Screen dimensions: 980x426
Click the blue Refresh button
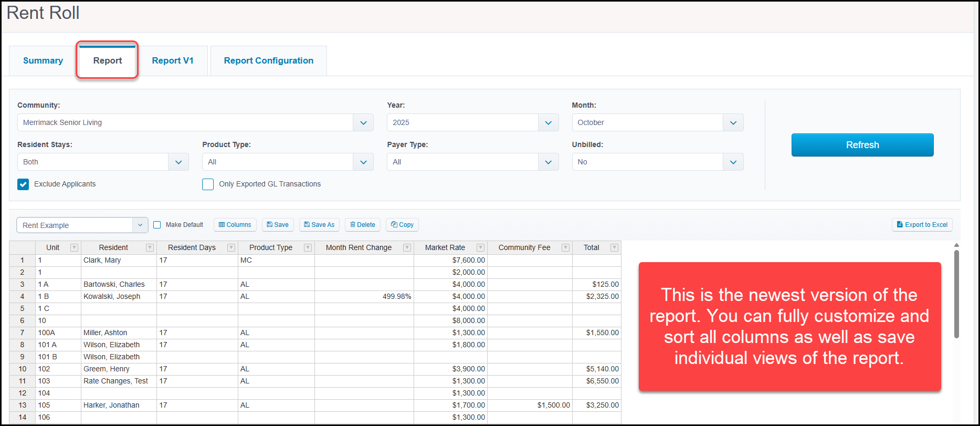tap(862, 145)
